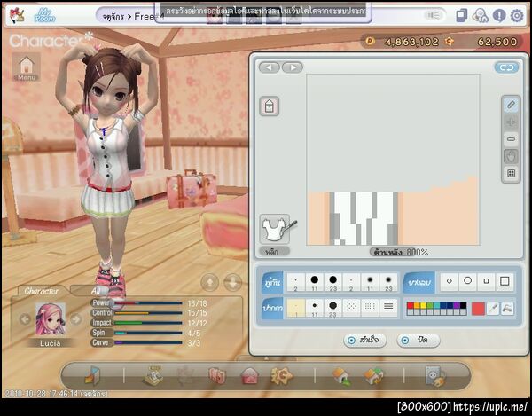
Task: Open the cards icon in bottom dock
Action: 217,376
